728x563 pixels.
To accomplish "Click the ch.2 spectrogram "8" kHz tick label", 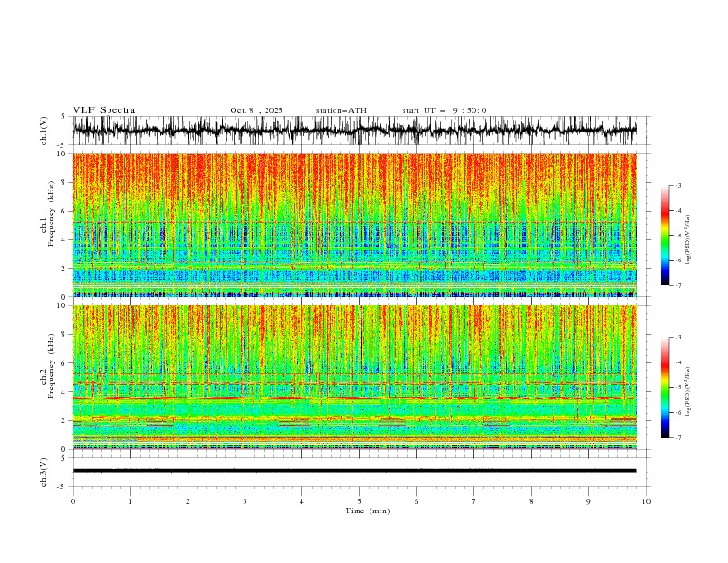I will pos(65,335).
